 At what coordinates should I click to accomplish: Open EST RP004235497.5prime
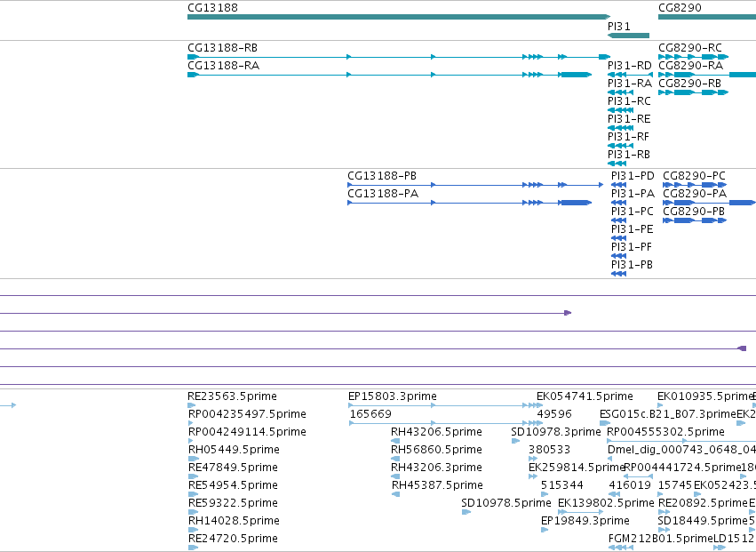pos(247,414)
